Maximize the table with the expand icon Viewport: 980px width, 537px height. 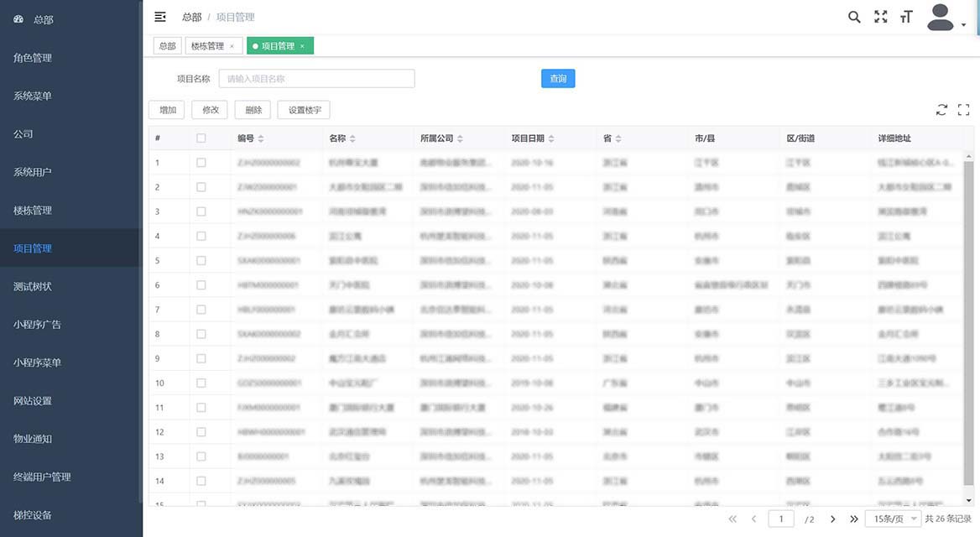(963, 110)
